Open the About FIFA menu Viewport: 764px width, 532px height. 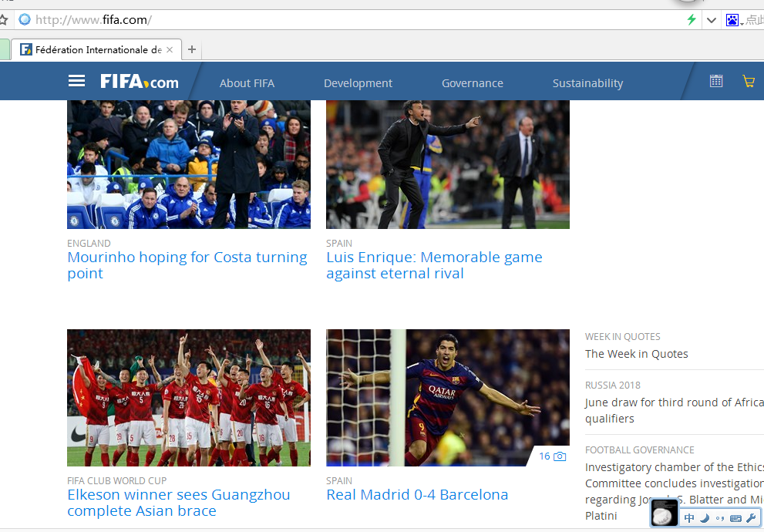tap(247, 83)
